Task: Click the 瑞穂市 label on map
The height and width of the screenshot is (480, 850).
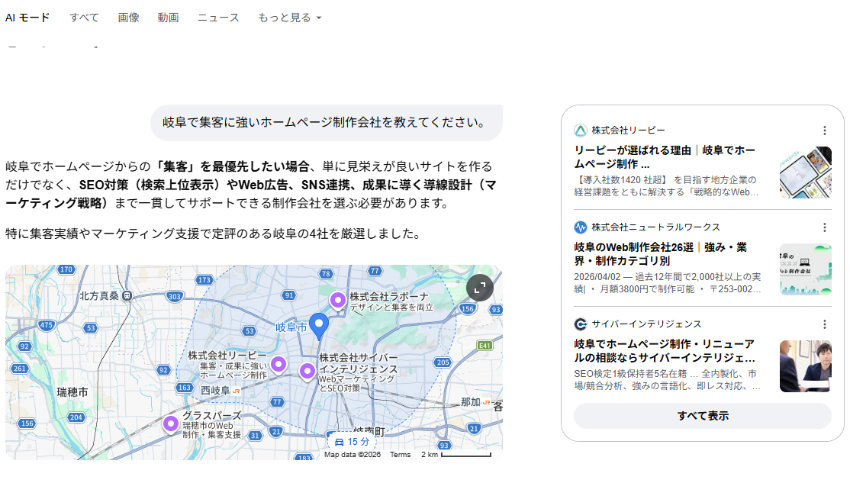Action: tap(72, 392)
